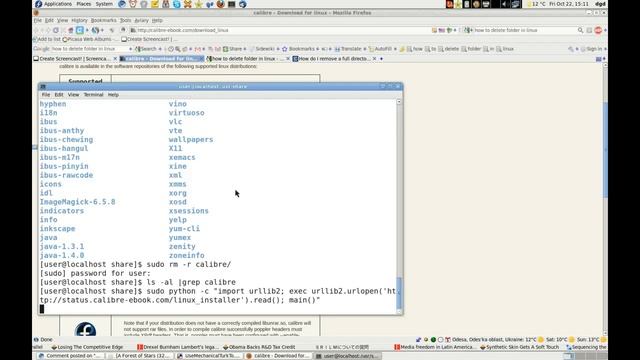
Task: Click the clock showing Fri Oct 22, 15:11
Action: (x=569, y=4)
